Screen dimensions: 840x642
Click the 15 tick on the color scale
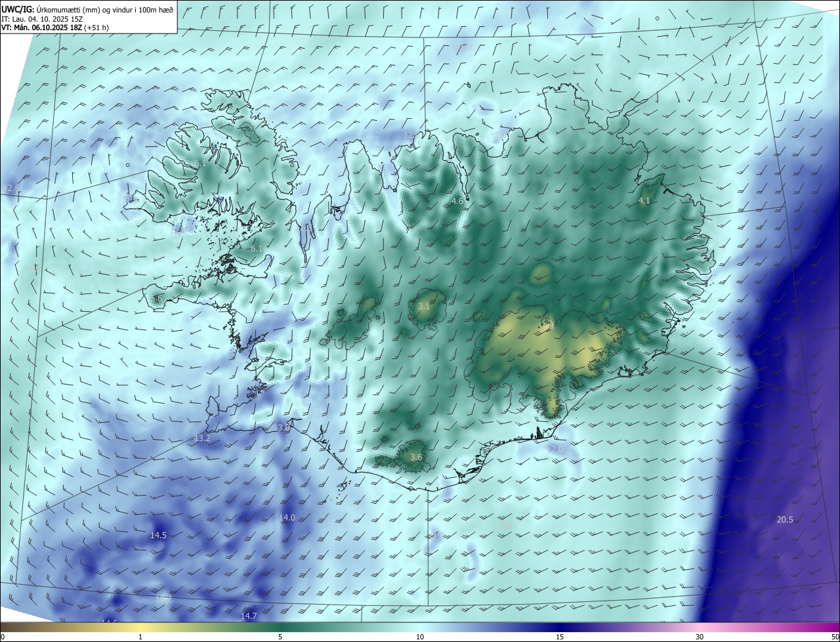pyautogui.click(x=560, y=637)
